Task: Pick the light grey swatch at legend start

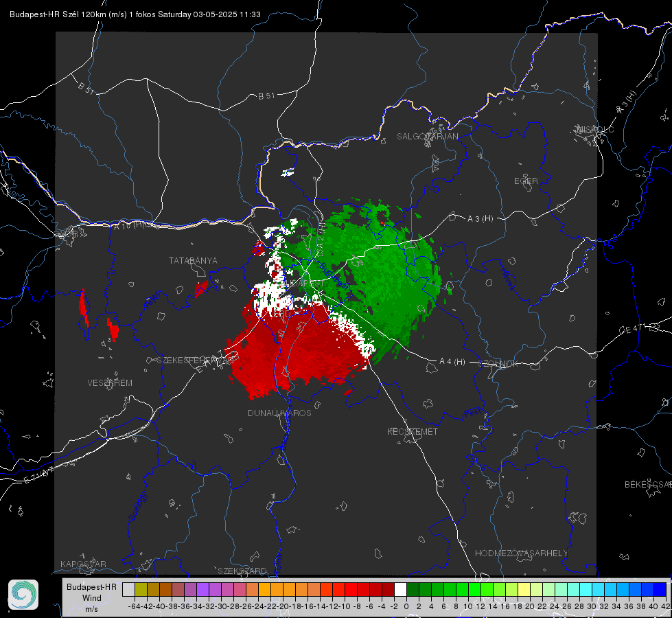Action: 128,589
